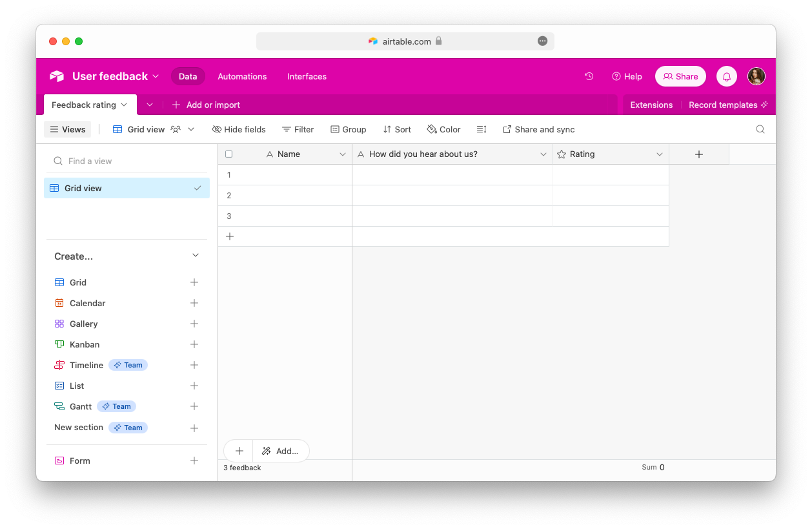Click Add or import
The image size is (812, 529).
(206, 105)
